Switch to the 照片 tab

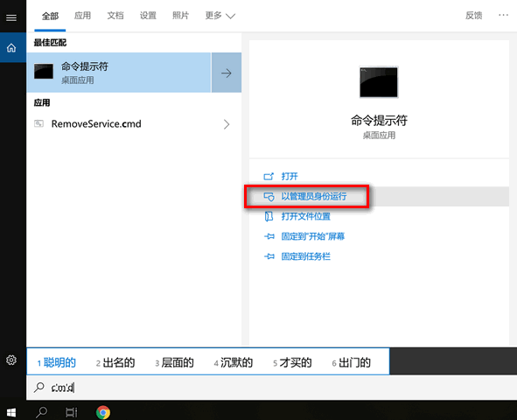coord(180,16)
